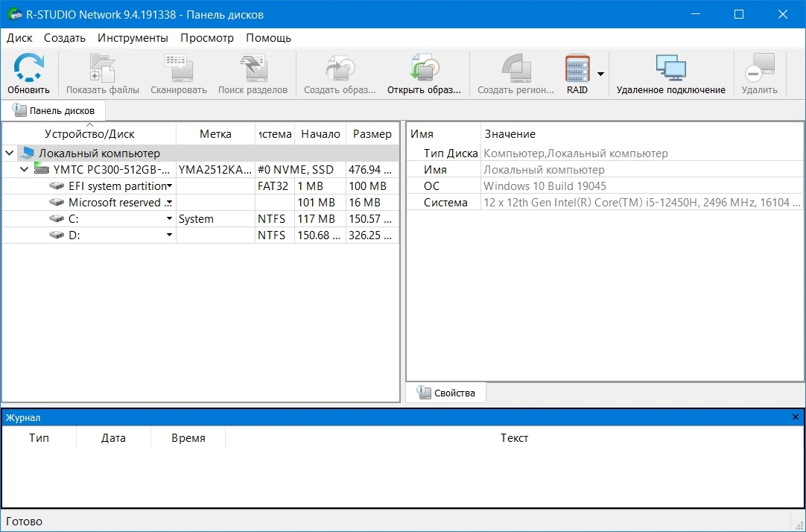Click the Дата log column header
806x532 pixels.
pyautogui.click(x=113, y=438)
